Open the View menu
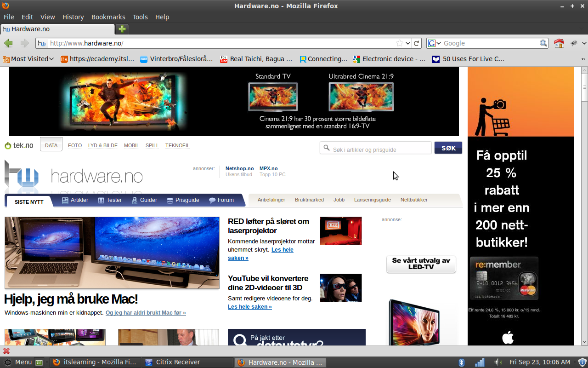This screenshot has height=368, width=588. click(x=48, y=17)
